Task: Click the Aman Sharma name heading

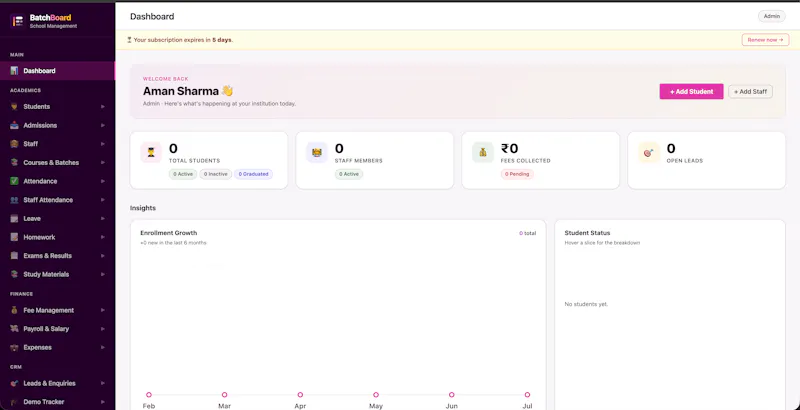Action: pyautogui.click(x=181, y=91)
